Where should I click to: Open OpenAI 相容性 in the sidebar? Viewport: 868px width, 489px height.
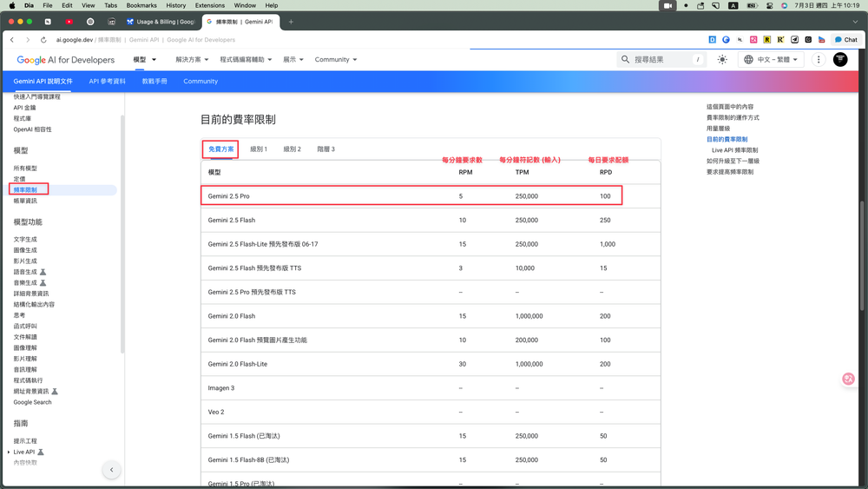[x=32, y=129]
